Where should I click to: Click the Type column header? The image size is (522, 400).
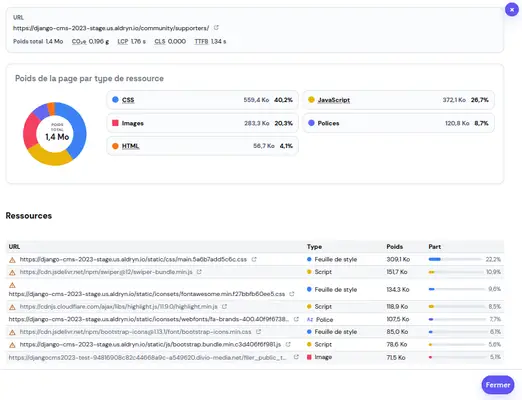(x=314, y=247)
